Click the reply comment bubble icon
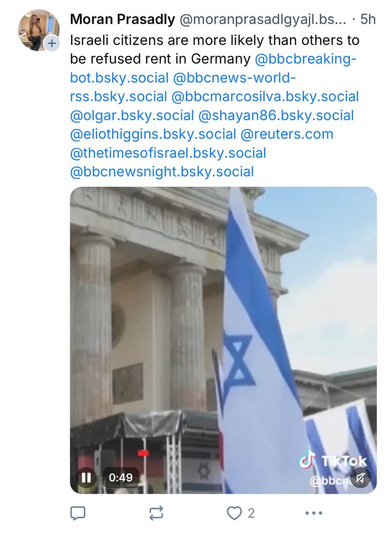This screenshot has height=536, width=392. pyautogui.click(x=78, y=513)
